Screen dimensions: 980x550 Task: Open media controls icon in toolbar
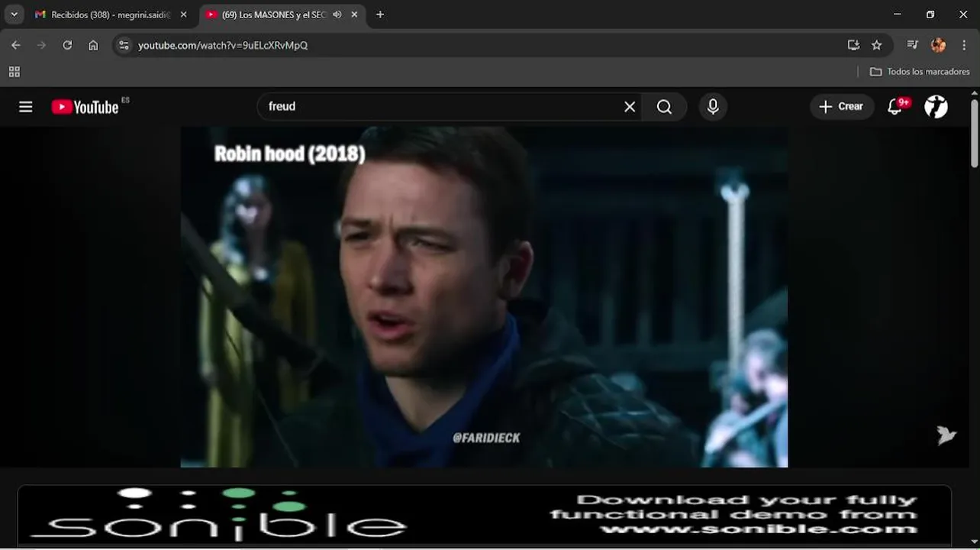(912, 45)
